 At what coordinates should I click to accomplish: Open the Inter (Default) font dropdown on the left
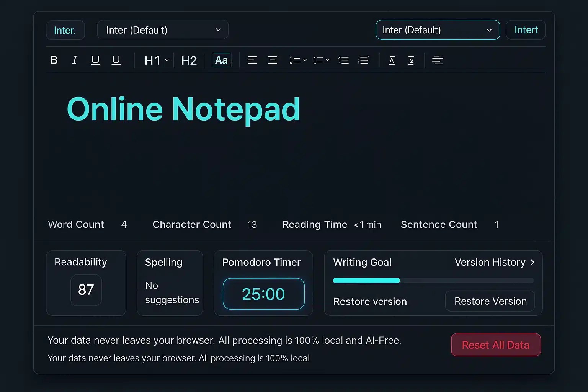[162, 30]
